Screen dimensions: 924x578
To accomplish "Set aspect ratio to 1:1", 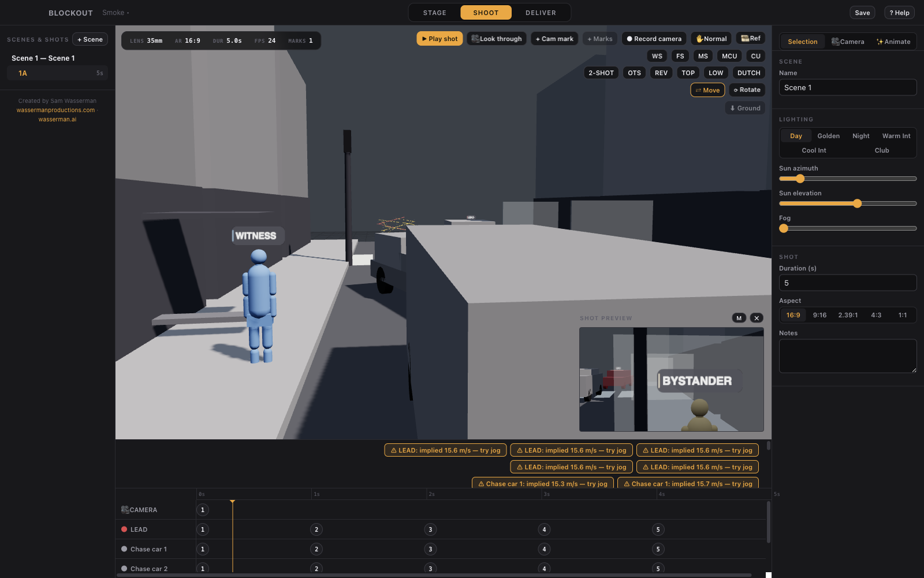I will (x=902, y=315).
